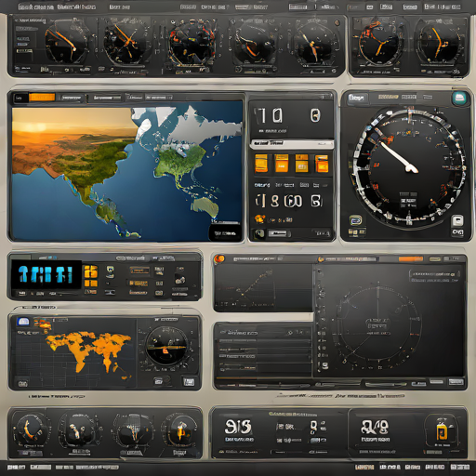The height and width of the screenshot is (476, 476).
Task: Click the round orange icon at the chart panel corner
Action: tap(219, 258)
